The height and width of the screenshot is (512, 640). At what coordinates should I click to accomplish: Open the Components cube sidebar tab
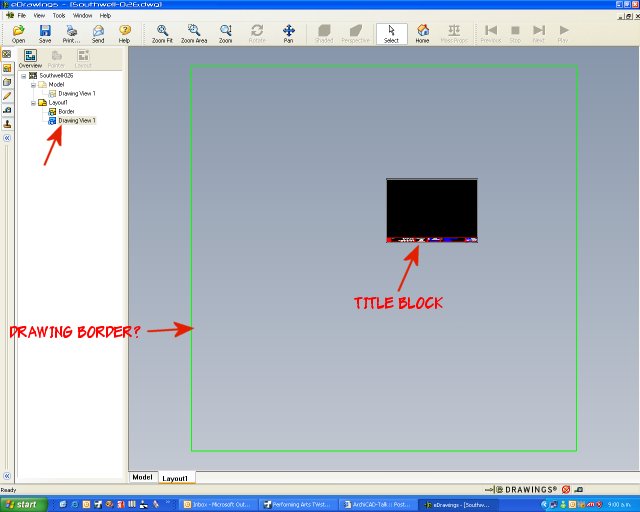[7, 82]
